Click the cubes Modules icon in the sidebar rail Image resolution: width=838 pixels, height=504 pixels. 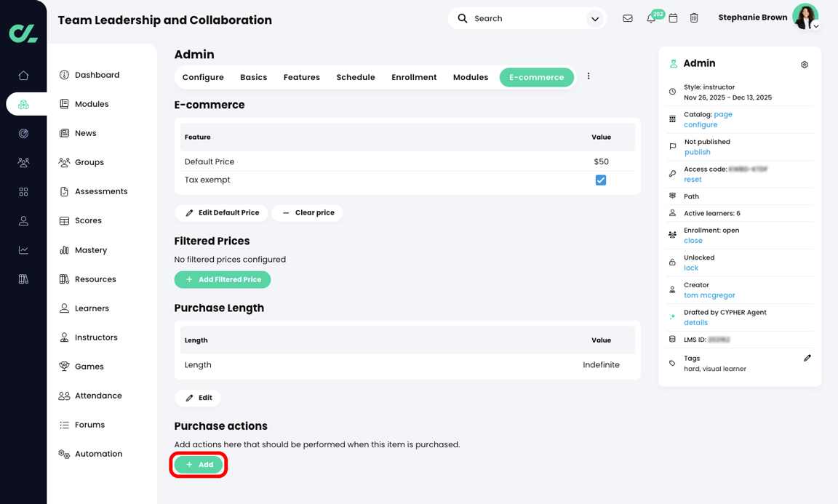coord(23,103)
